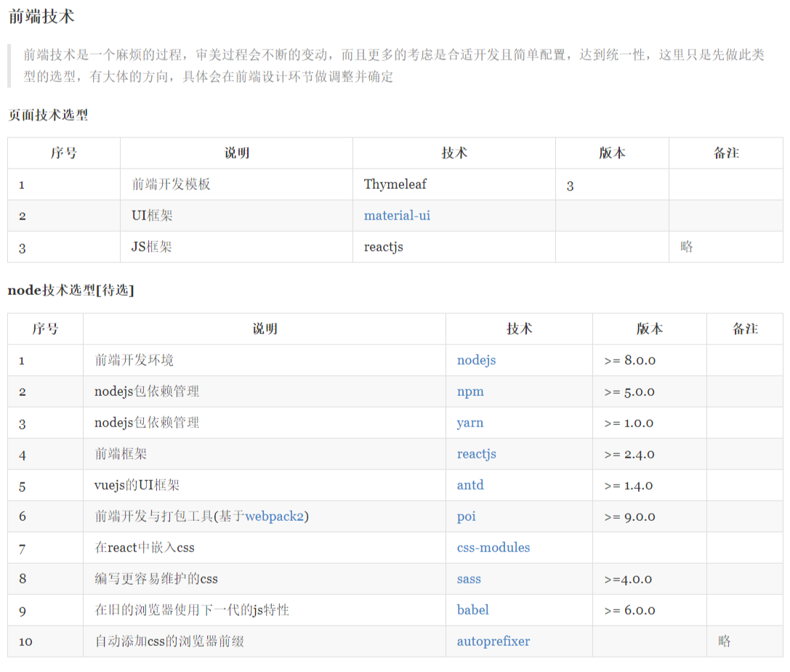Screen dimensions: 790x672
Task: Click 版本 header of node table
Action: [x=650, y=329]
